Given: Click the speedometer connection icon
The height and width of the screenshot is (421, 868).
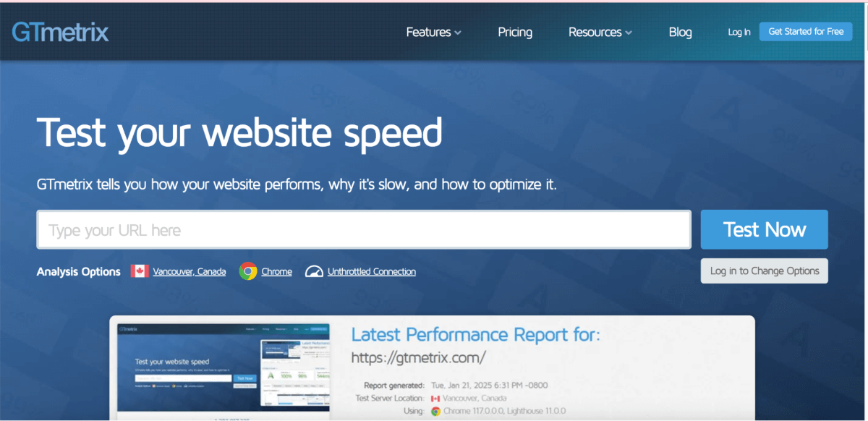Looking at the screenshot, I should point(314,271).
